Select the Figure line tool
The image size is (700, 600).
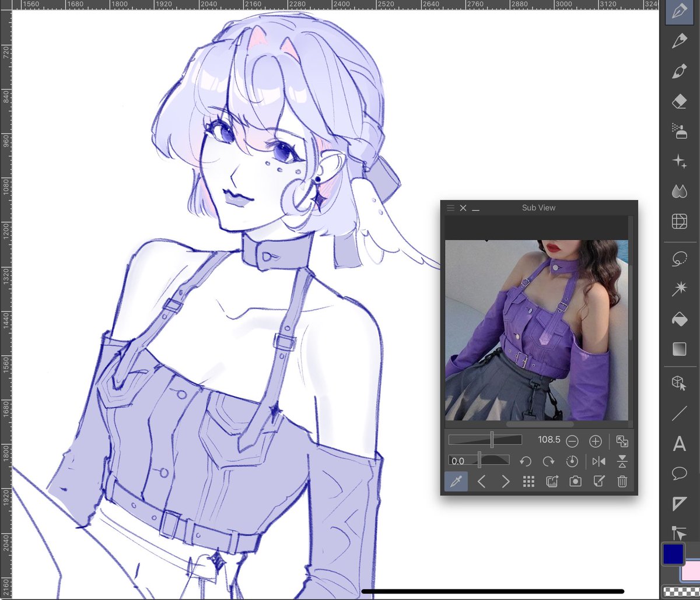pos(680,413)
